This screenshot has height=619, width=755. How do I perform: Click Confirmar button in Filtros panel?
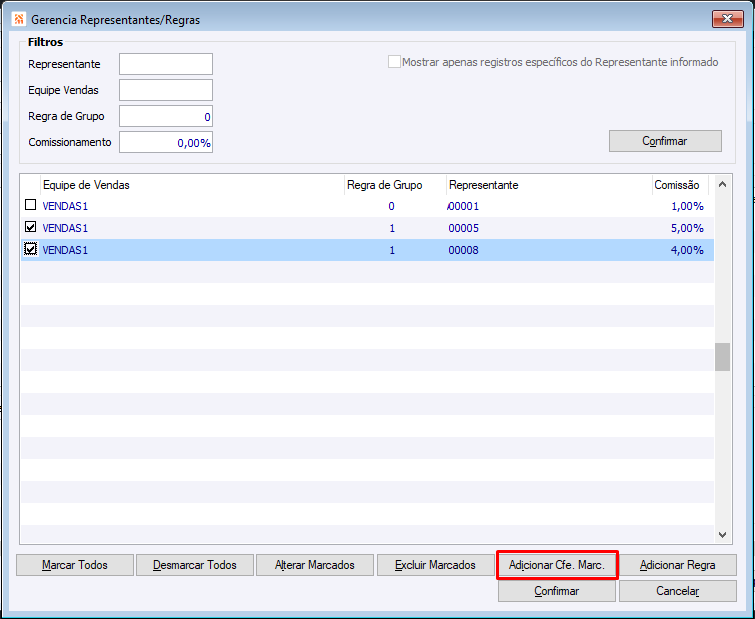click(x=665, y=141)
